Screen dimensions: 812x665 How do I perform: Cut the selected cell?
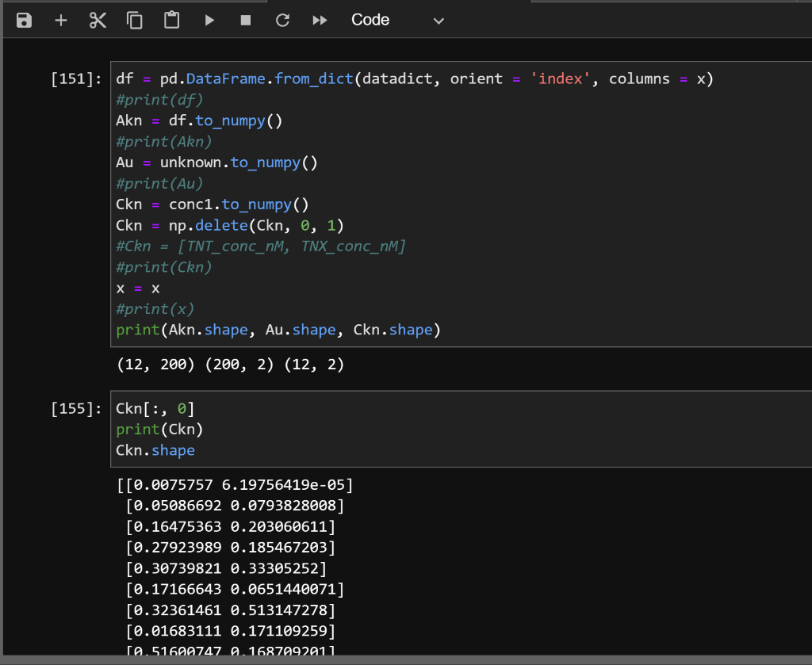click(98, 20)
